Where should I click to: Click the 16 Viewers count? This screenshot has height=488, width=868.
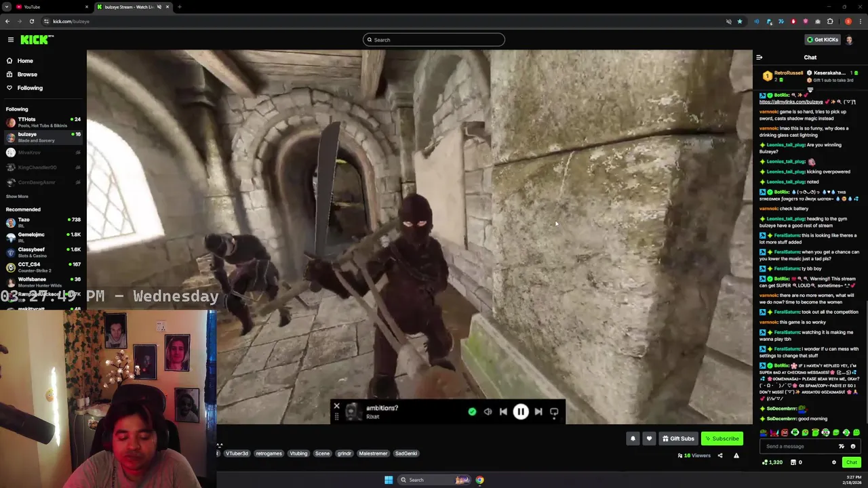click(694, 455)
